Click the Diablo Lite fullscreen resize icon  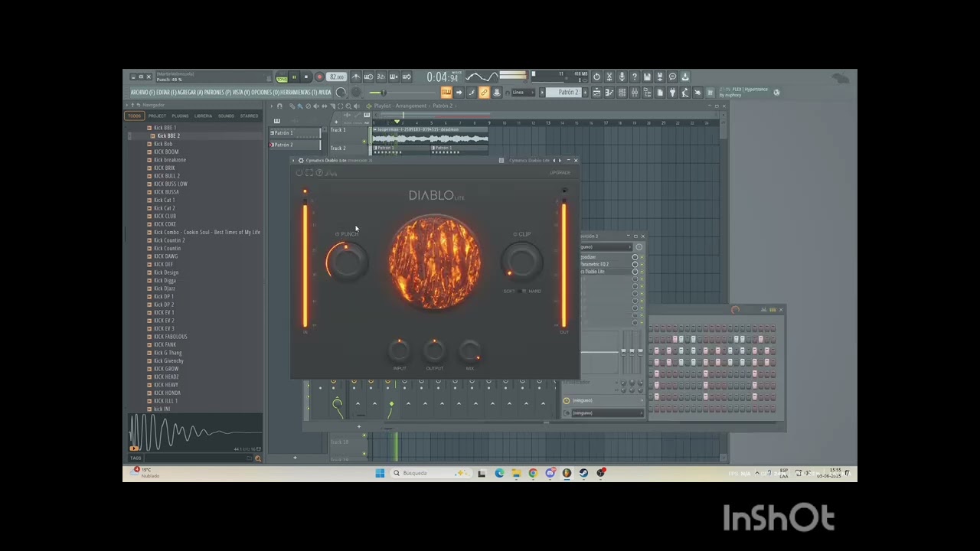click(x=309, y=173)
